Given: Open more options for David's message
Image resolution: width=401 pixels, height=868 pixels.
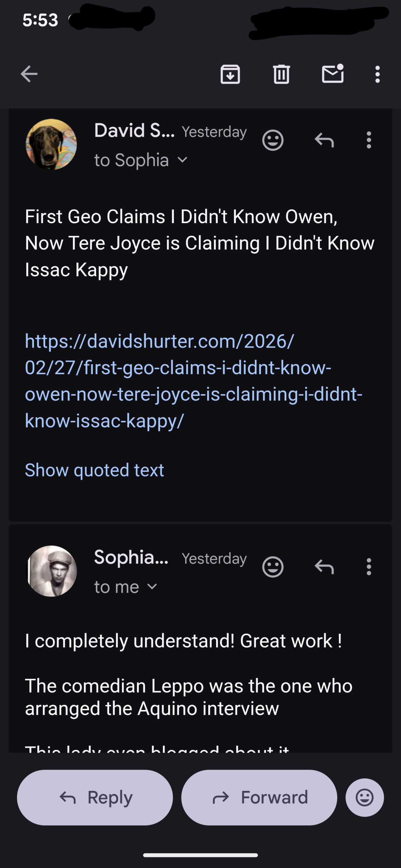Looking at the screenshot, I should coord(369,140).
